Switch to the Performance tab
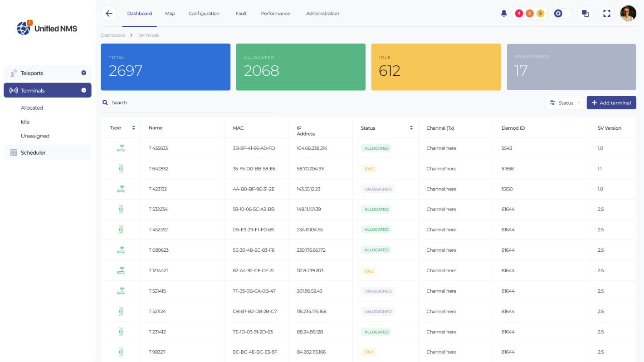Image resolution: width=644 pixels, height=362 pixels. coord(275,13)
